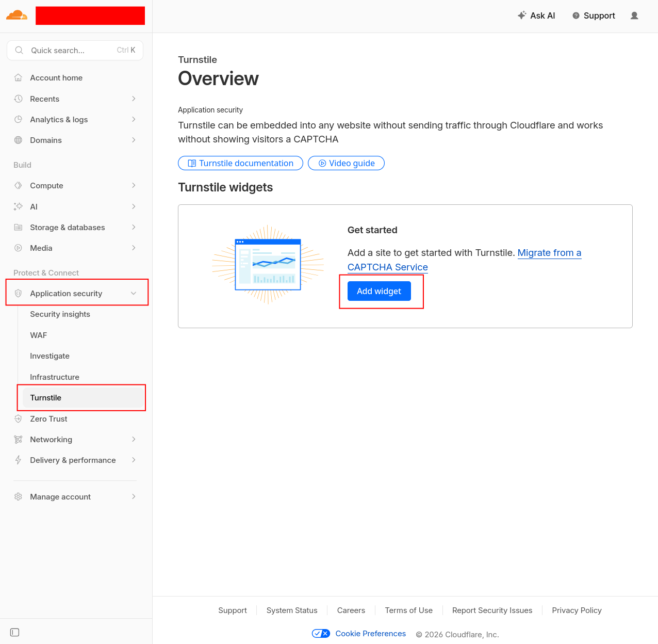Click into the Quick search field
Image resolution: width=658 pixels, height=644 pixels.
(x=75, y=50)
